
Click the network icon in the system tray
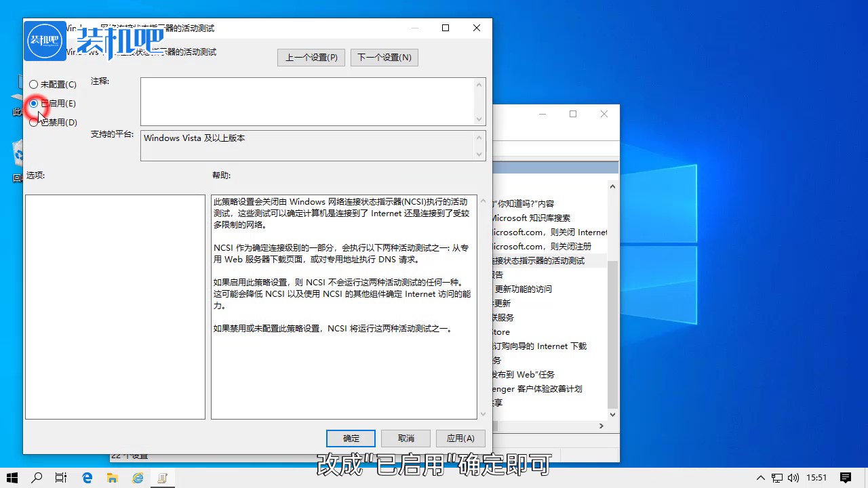[x=776, y=478]
